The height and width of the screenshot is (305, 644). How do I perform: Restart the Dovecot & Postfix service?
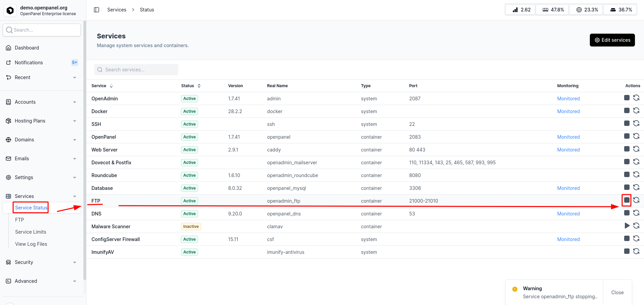[636, 162]
